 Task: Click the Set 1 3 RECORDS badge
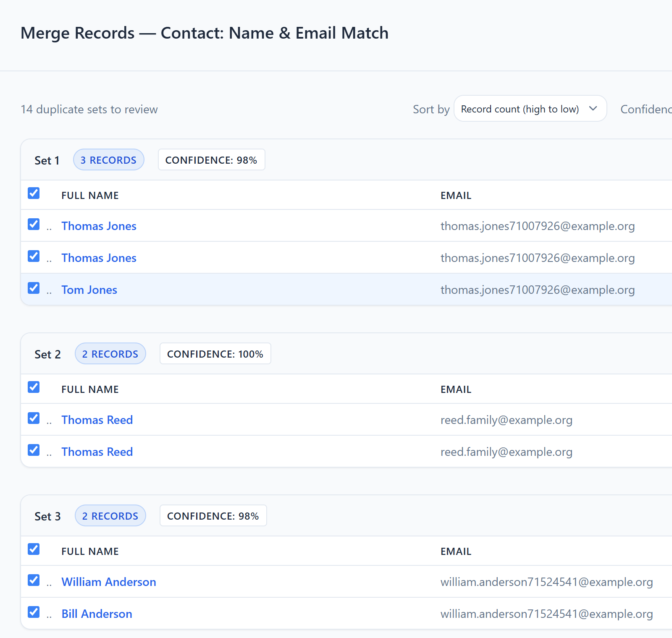click(x=108, y=160)
